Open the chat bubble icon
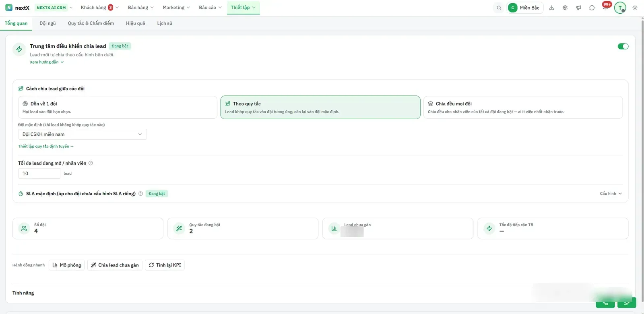 coord(592,8)
